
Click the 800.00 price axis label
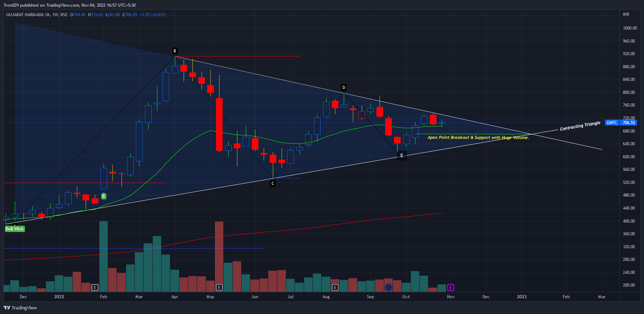tap(629, 92)
